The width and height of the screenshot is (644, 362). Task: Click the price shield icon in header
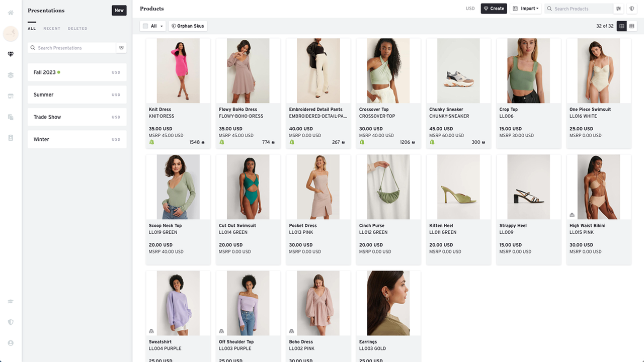tap(632, 9)
